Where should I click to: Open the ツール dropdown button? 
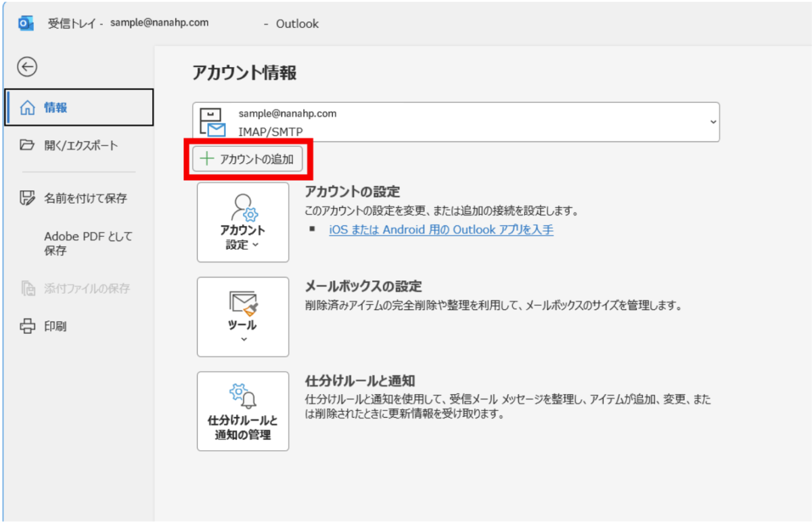242,317
